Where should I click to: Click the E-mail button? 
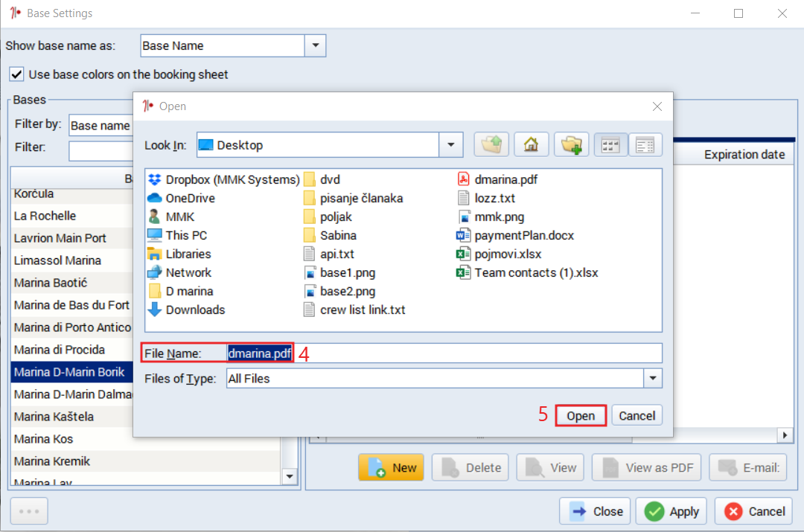pyautogui.click(x=748, y=467)
